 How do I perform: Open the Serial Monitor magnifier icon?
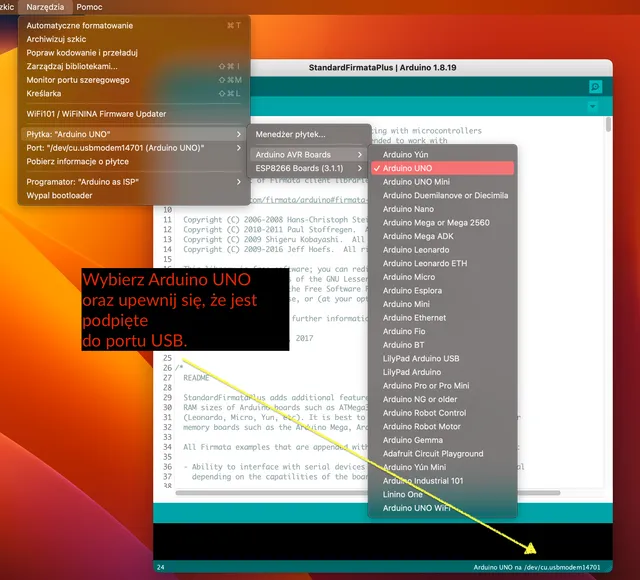[596, 87]
